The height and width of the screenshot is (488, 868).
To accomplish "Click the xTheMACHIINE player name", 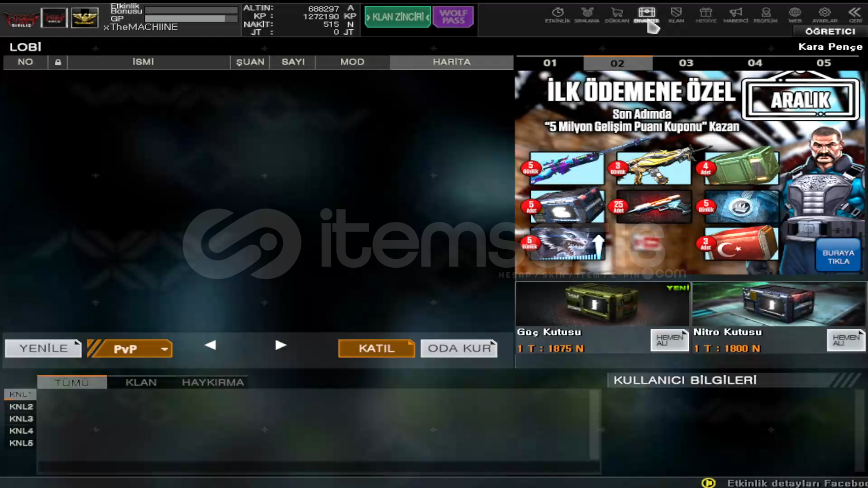I will point(141,27).
